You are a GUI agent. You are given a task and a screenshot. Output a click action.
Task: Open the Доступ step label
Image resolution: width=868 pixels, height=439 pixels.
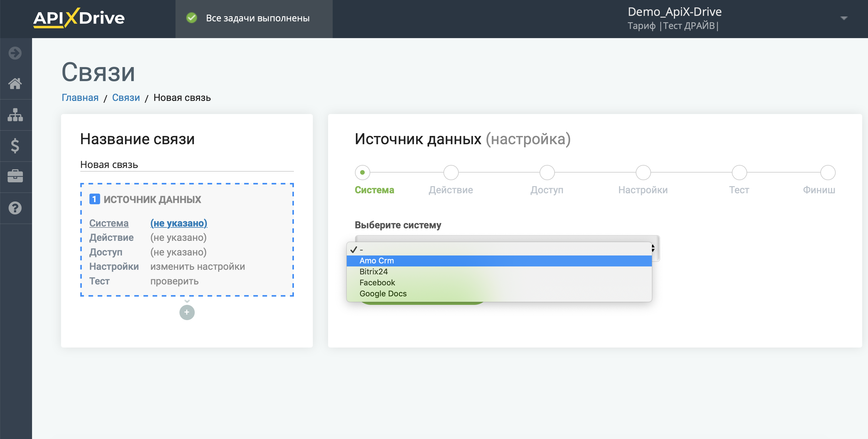pos(547,190)
